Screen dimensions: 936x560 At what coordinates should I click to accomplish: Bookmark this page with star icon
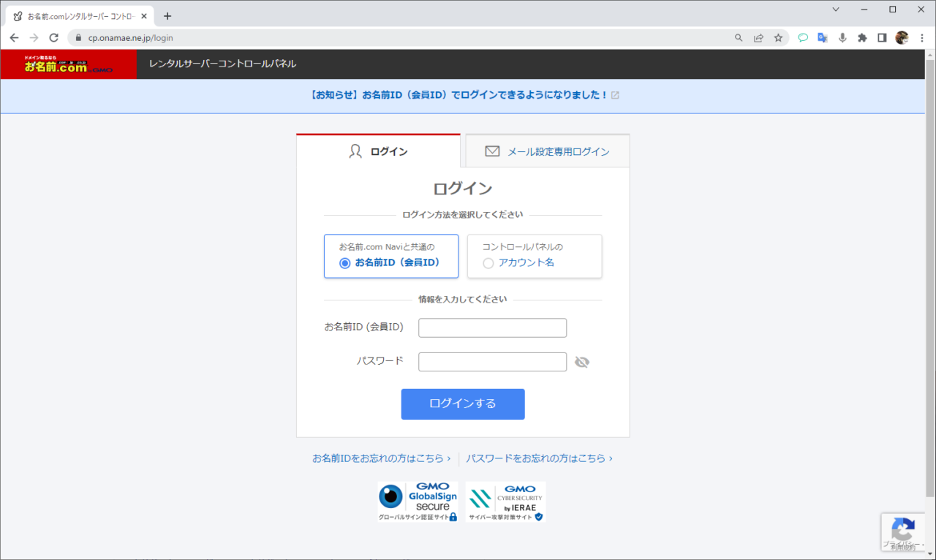778,38
